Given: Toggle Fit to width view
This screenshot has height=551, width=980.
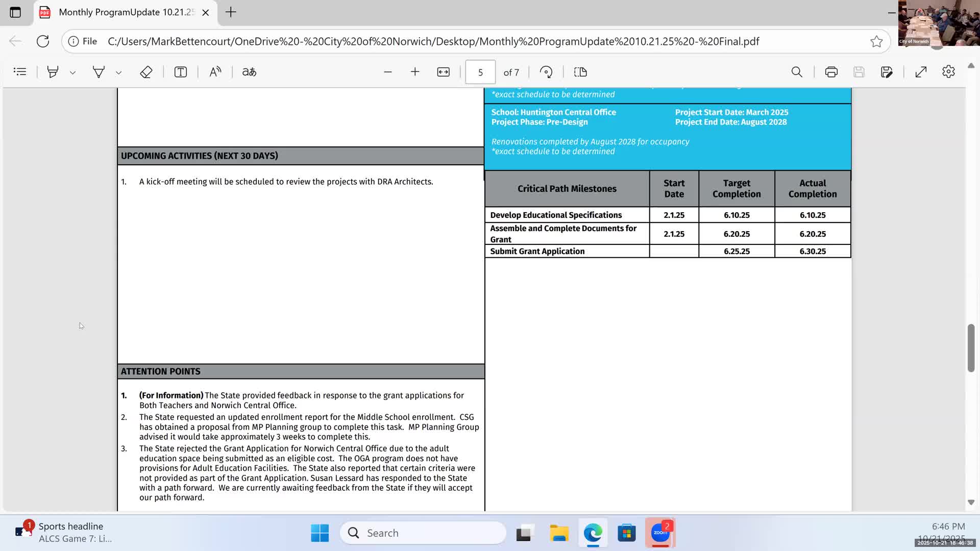Looking at the screenshot, I should [443, 72].
